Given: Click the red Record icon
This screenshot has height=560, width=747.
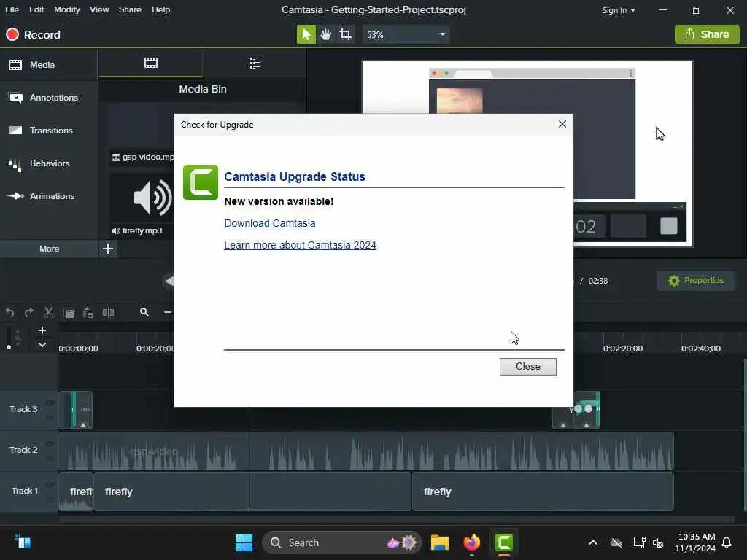Looking at the screenshot, I should 12,34.
